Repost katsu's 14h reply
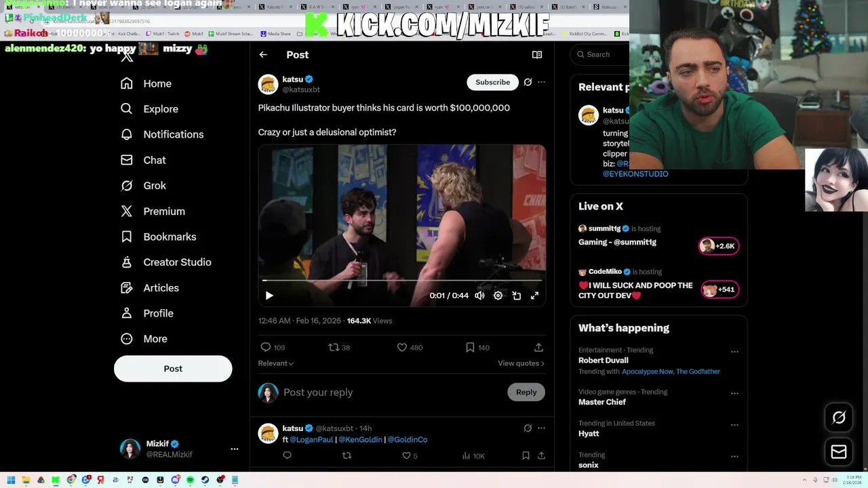868x488 pixels. tap(347, 455)
